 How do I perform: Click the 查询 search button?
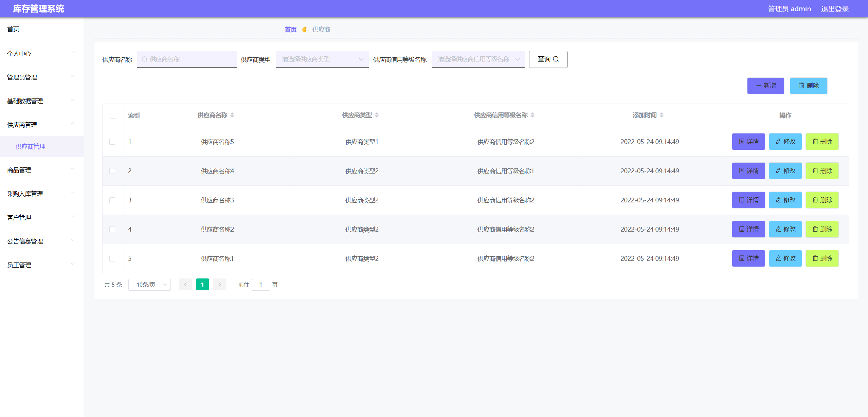pyautogui.click(x=548, y=59)
